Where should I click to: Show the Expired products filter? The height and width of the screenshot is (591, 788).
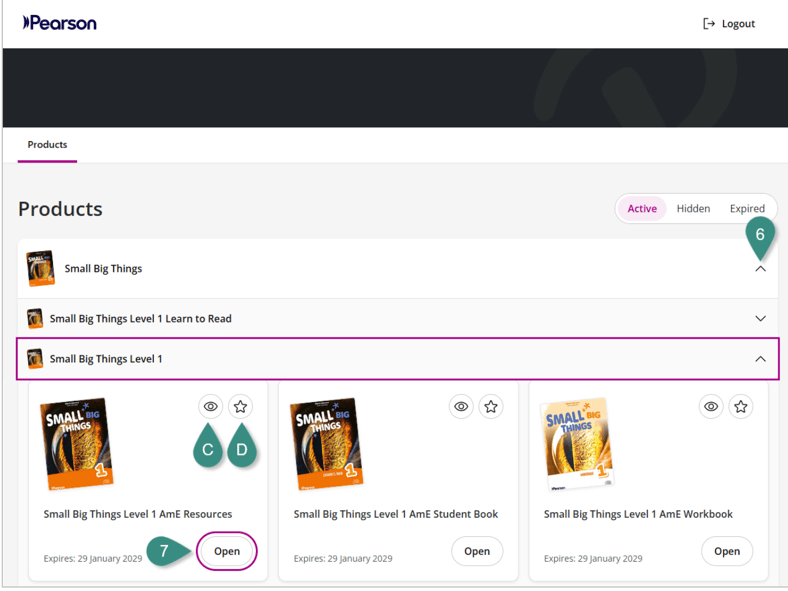[x=747, y=209]
